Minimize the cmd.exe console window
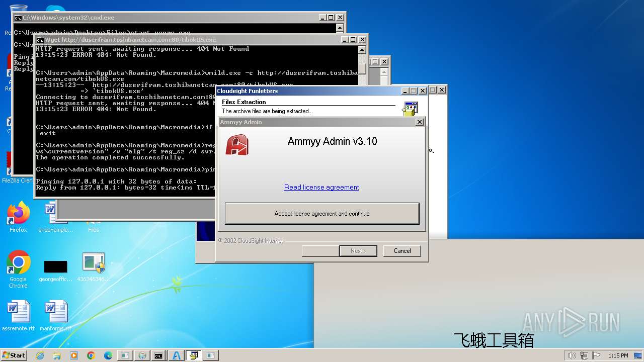This screenshot has width=644, height=362. point(323,18)
